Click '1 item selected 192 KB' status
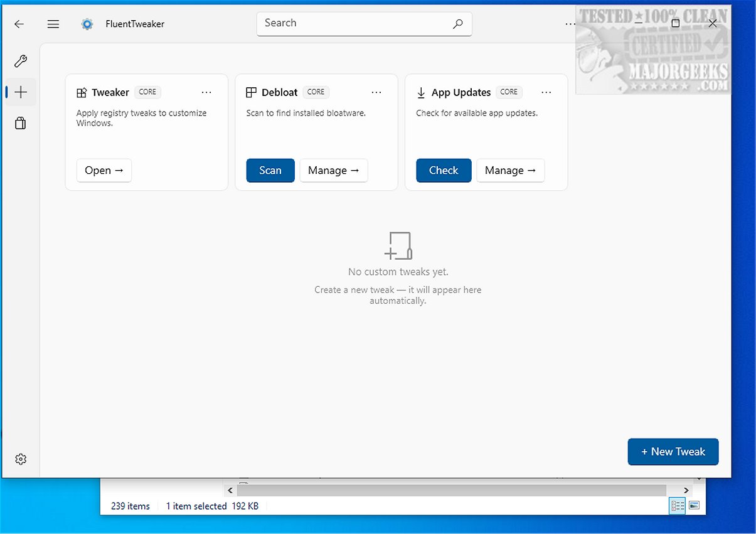This screenshot has height=534, width=756. pyautogui.click(x=212, y=506)
